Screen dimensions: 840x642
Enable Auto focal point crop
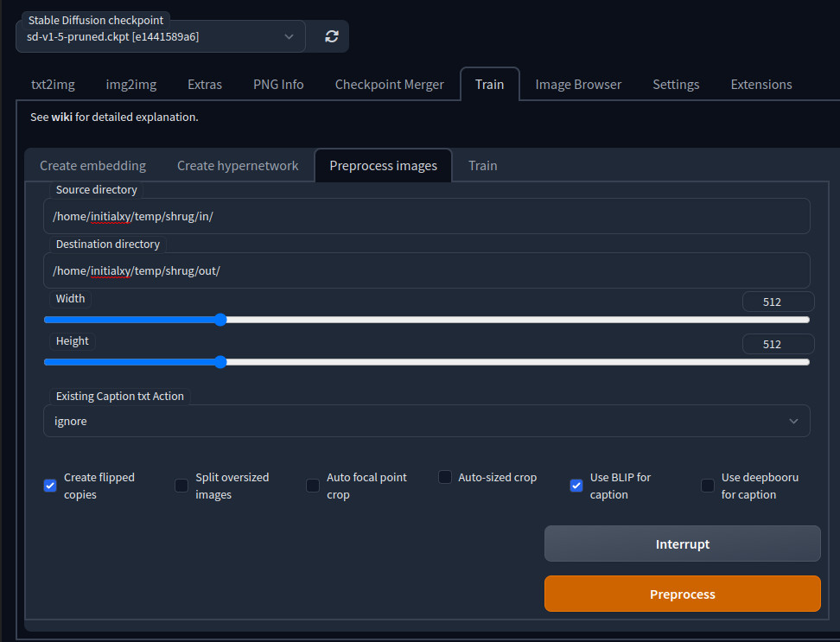pyautogui.click(x=313, y=486)
